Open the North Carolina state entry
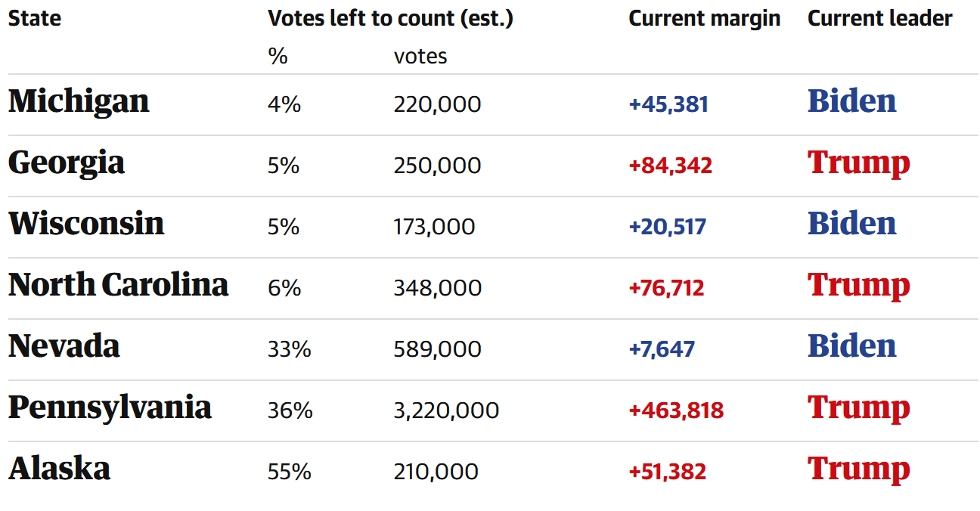 coord(118,285)
